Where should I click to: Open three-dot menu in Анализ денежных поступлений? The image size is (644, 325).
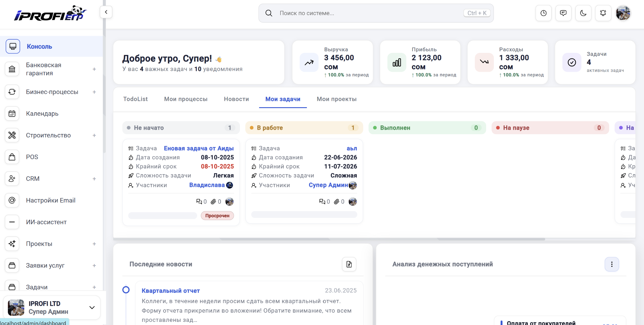pos(612,264)
